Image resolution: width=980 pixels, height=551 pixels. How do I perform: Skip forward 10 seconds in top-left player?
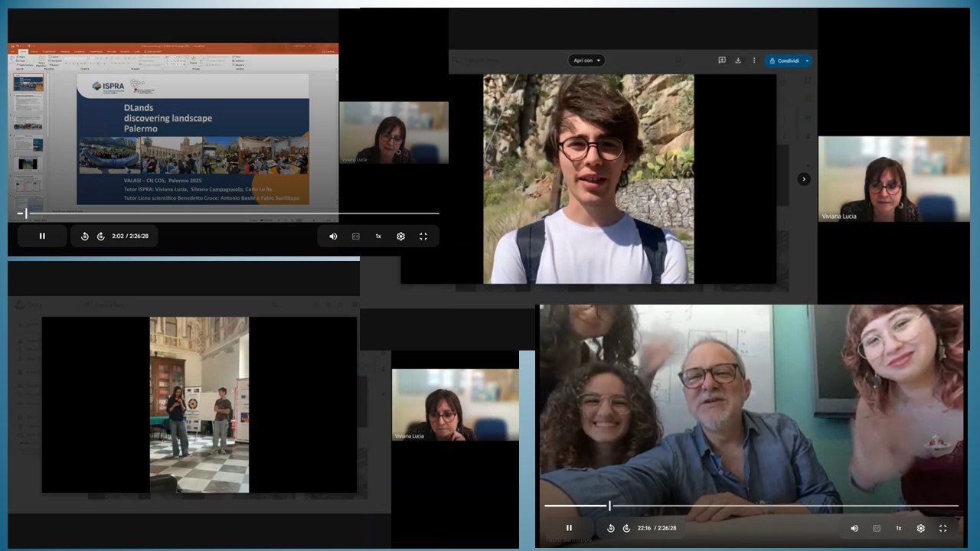click(x=100, y=236)
